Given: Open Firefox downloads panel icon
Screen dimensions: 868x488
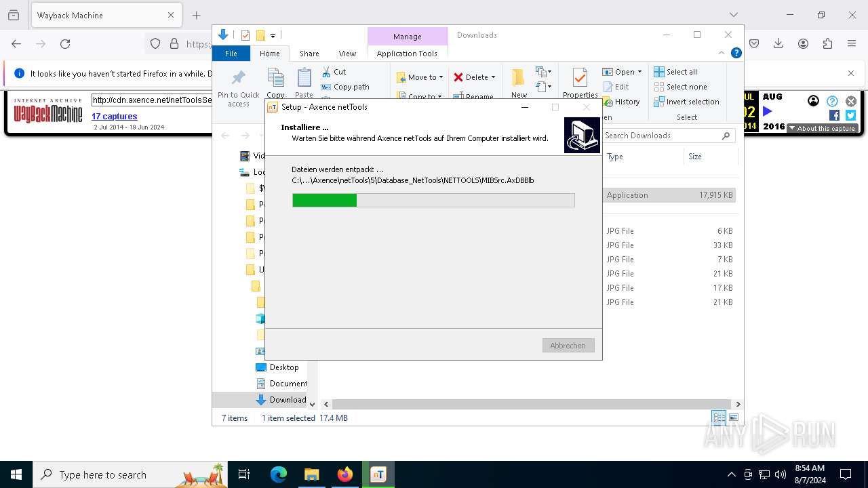Looking at the screenshot, I should pos(778,43).
